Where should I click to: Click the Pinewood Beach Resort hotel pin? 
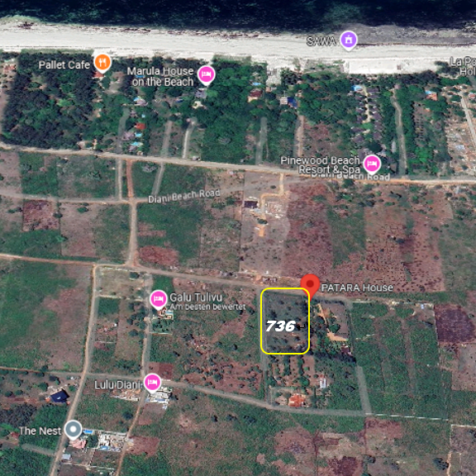click(372, 164)
